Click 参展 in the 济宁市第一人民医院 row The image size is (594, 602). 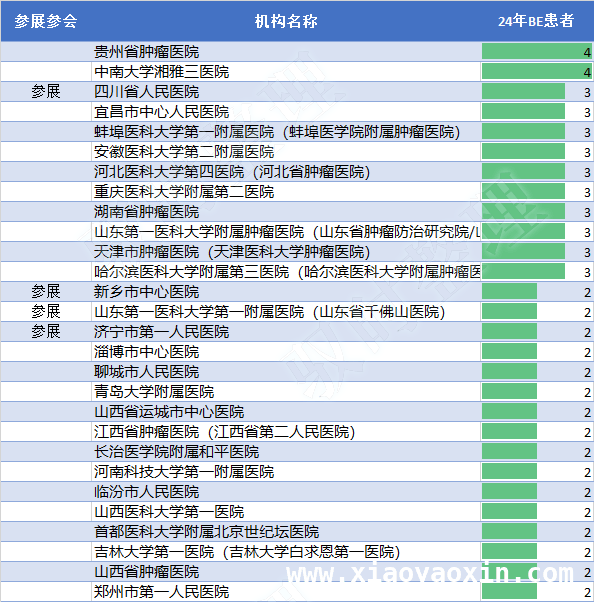point(46,331)
